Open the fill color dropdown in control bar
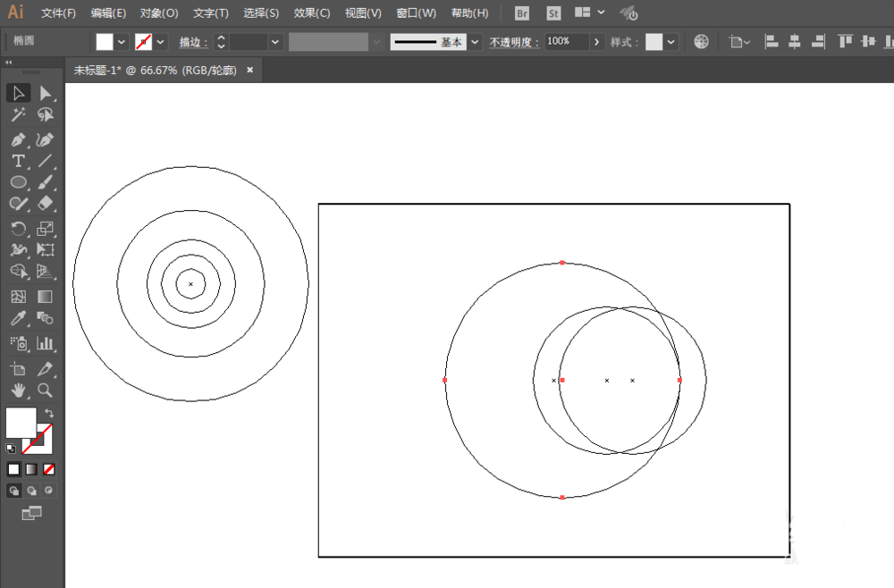 point(122,42)
